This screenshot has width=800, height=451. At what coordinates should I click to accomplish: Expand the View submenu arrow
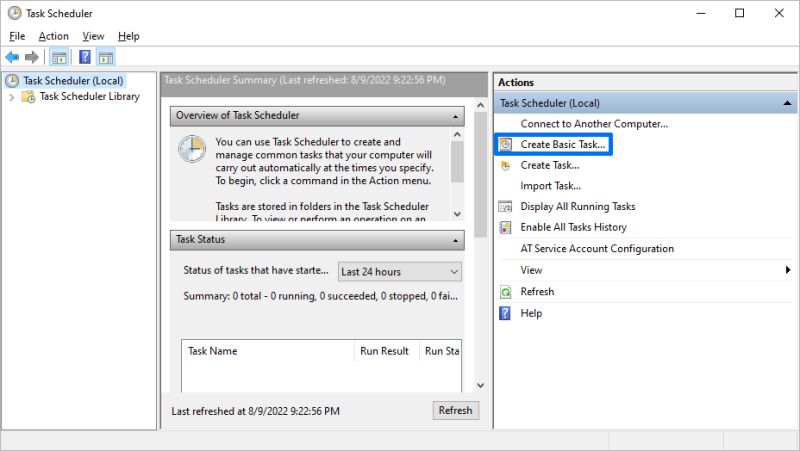pos(788,270)
